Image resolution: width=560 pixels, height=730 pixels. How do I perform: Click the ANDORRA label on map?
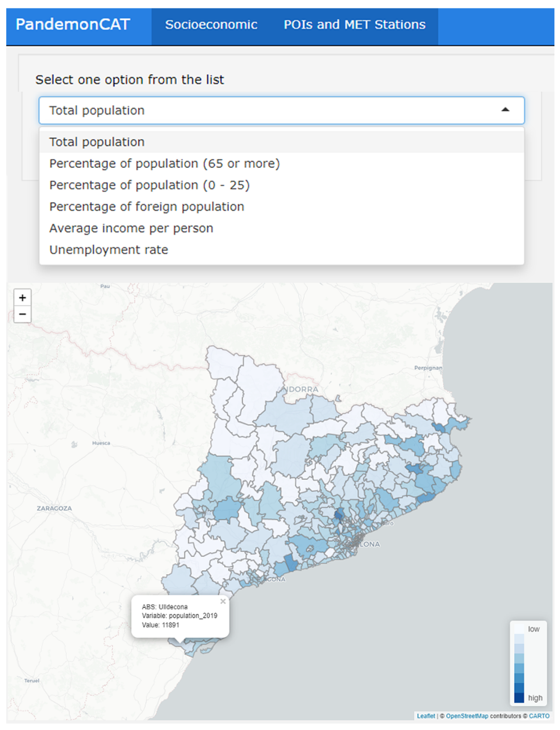[x=298, y=389]
